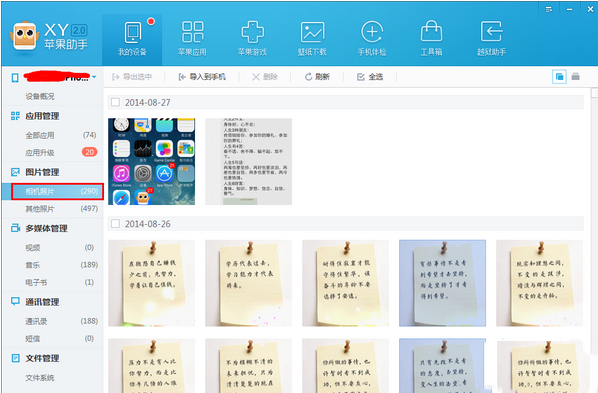Select 其他照片 (497)
Image resolution: width=598 pixels, height=393 pixels.
point(53,209)
